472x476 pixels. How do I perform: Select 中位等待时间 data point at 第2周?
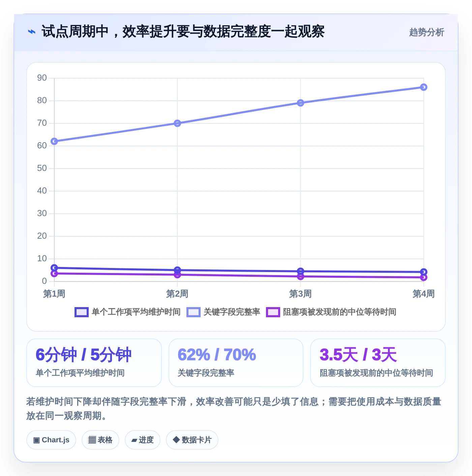[x=177, y=275]
